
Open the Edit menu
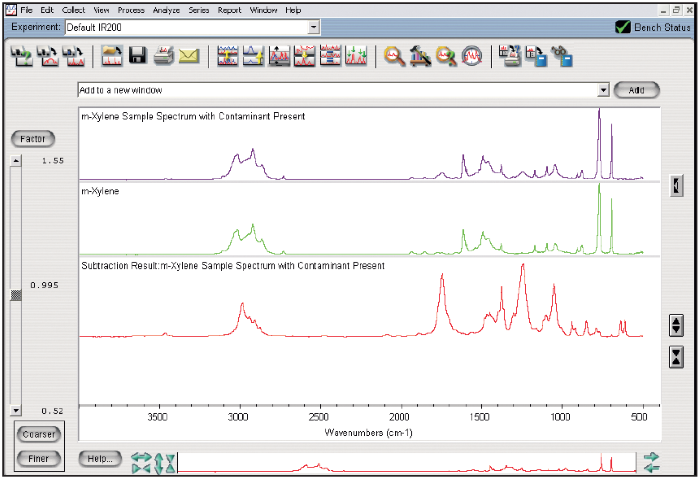tap(47, 10)
